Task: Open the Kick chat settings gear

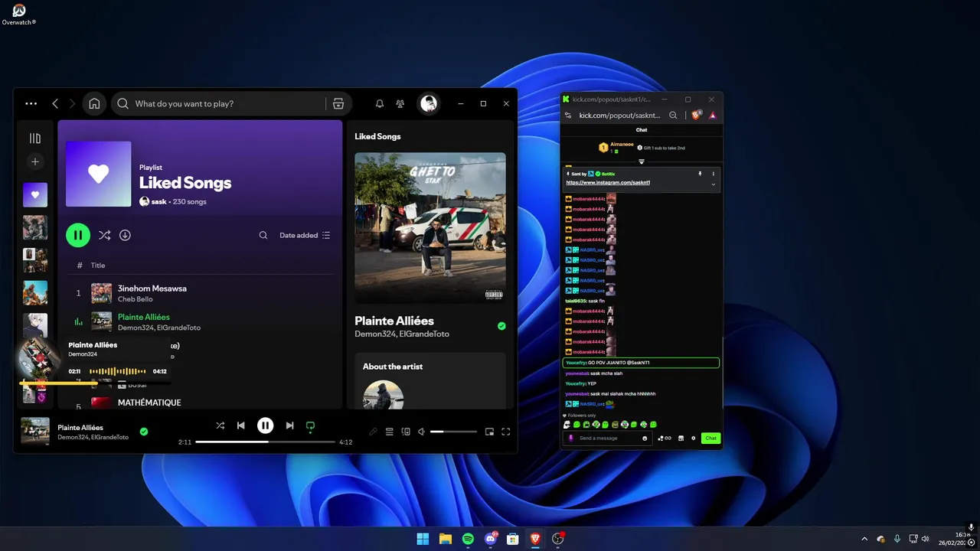Action: pyautogui.click(x=694, y=439)
